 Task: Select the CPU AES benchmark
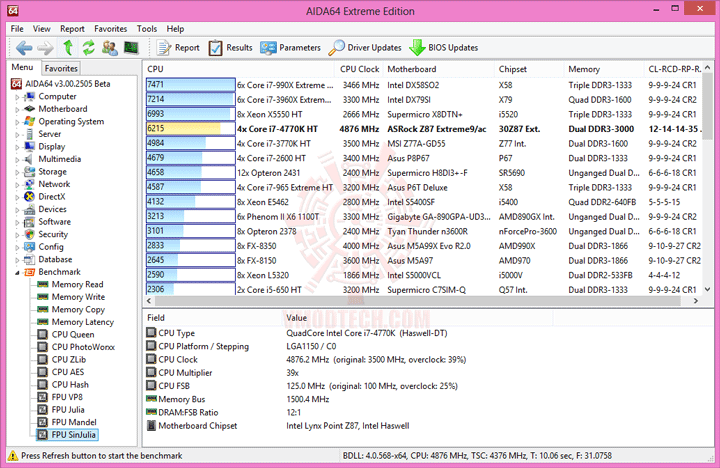pos(61,372)
